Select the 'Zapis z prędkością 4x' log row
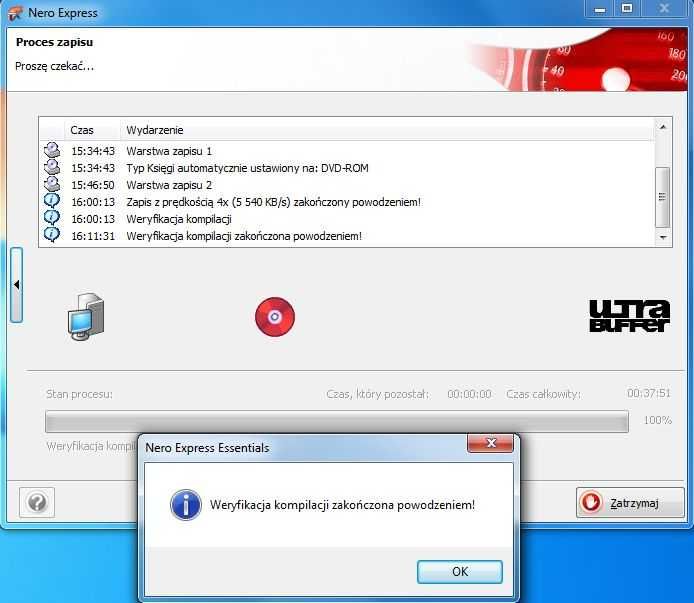Viewport: 694px width, 603px height. (x=347, y=202)
